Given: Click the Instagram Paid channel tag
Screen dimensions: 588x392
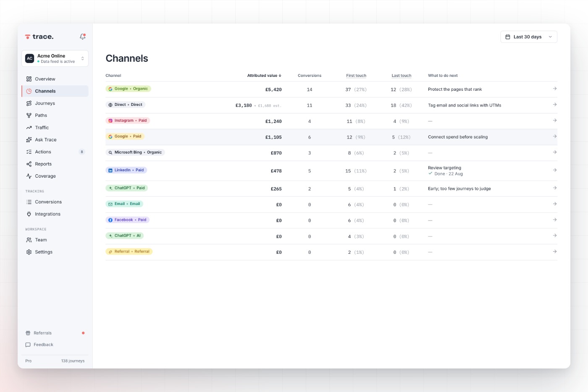Looking at the screenshot, I should point(128,121).
